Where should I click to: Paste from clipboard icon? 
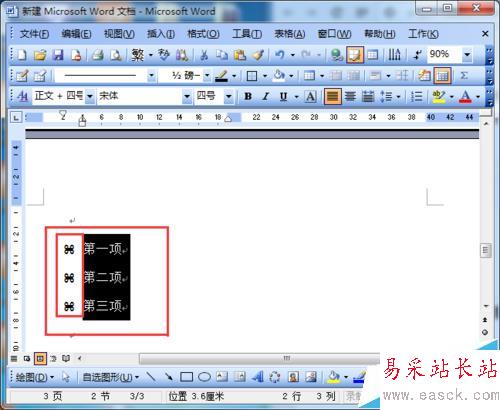(239, 55)
